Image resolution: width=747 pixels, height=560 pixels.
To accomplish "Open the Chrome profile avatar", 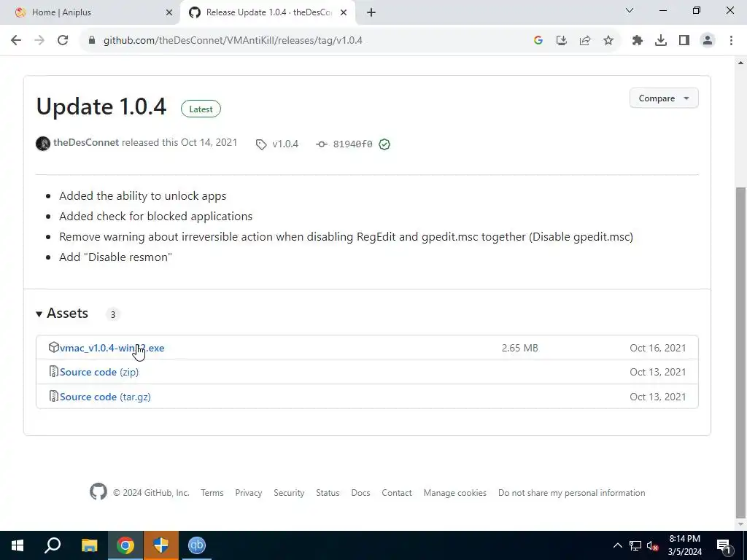I will (708, 41).
